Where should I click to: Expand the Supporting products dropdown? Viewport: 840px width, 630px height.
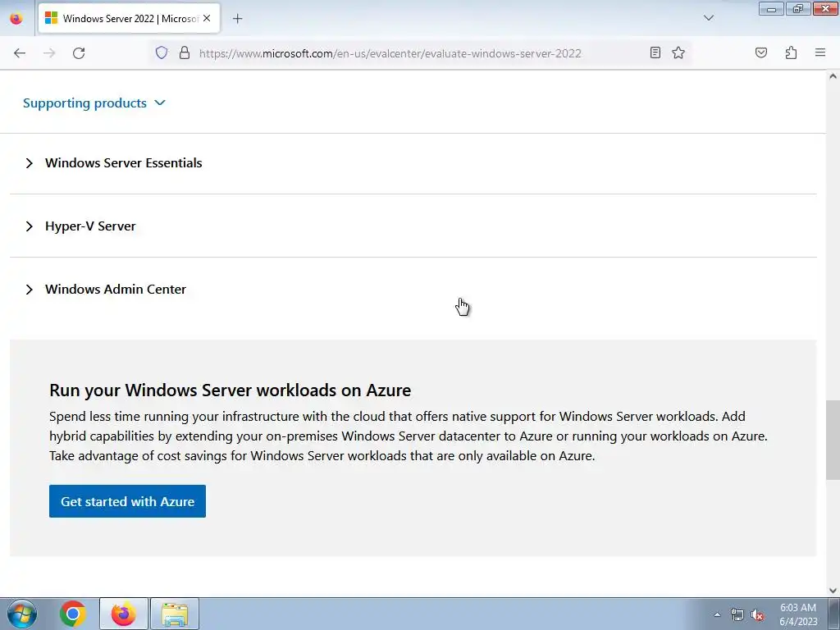[x=94, y=103]
